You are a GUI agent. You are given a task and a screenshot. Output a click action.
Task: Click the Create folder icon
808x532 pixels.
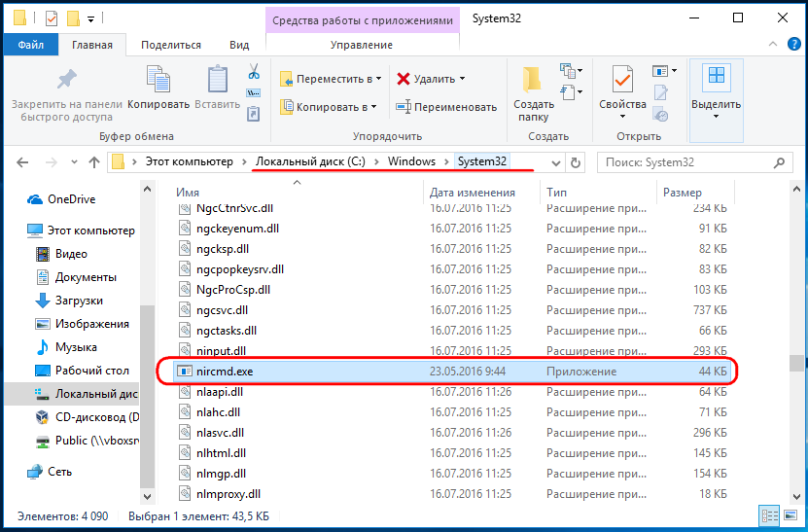(x=532, y=79)
